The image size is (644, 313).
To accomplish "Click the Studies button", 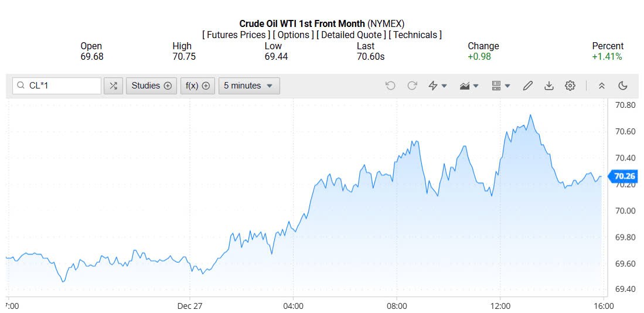I will 151,86.
